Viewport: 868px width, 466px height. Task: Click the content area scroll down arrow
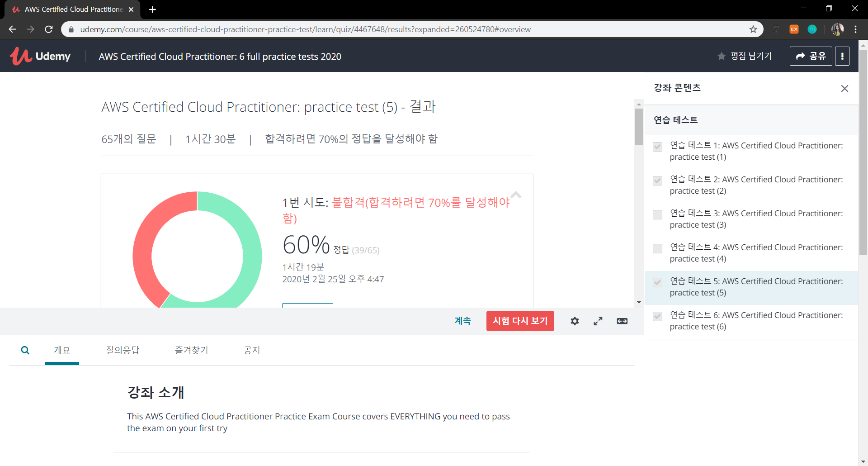(x=639, y=303)
